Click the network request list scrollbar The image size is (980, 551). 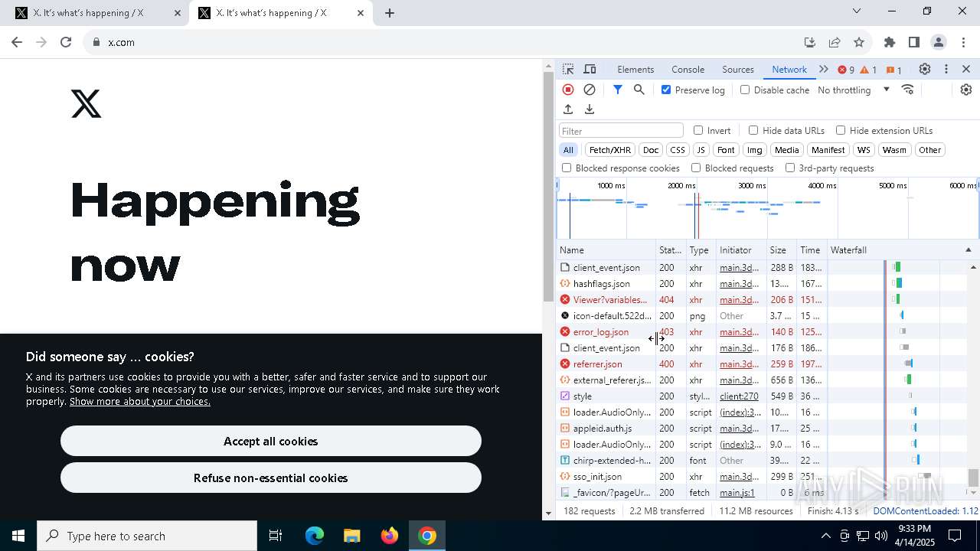point(973,478)
